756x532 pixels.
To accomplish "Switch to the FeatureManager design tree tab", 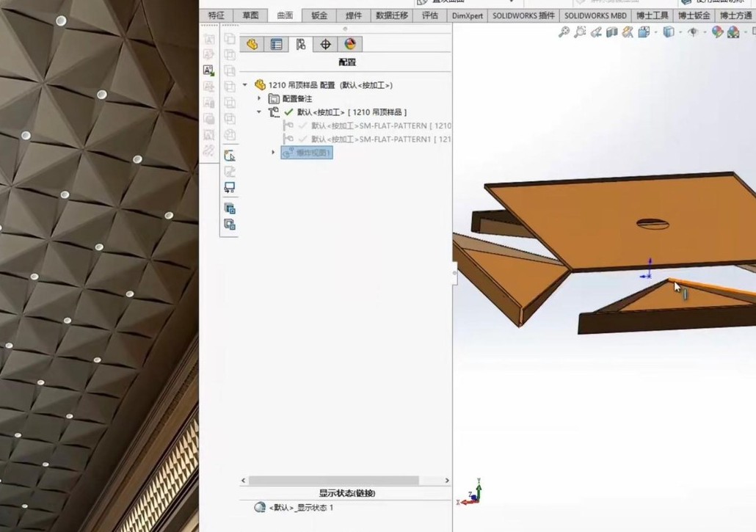I will click(x=252, y=44).
